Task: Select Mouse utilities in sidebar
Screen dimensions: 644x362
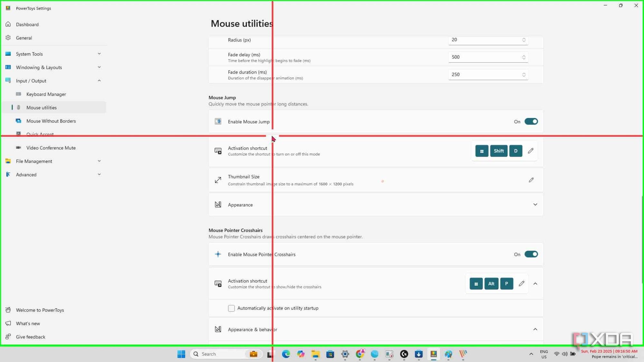Action: (x=54, y=107)
